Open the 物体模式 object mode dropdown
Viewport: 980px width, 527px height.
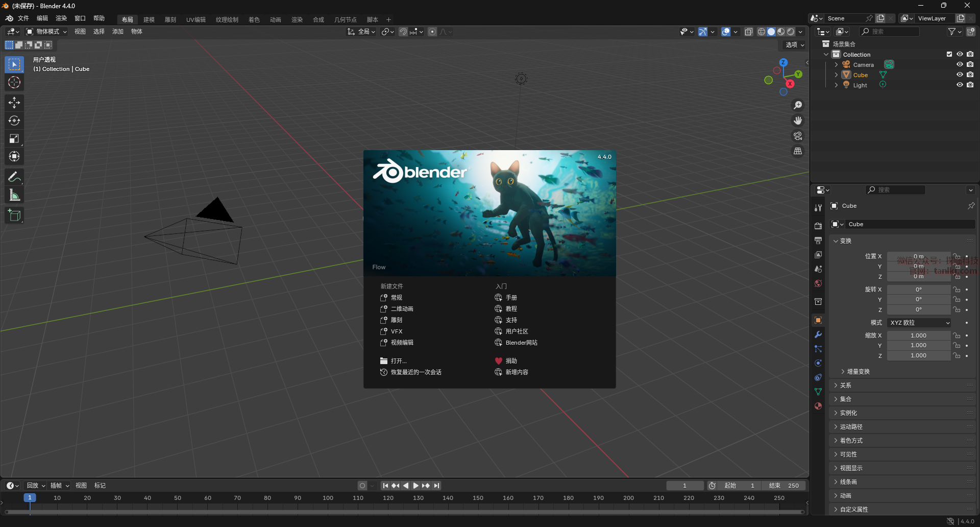[x=46, y=32]
